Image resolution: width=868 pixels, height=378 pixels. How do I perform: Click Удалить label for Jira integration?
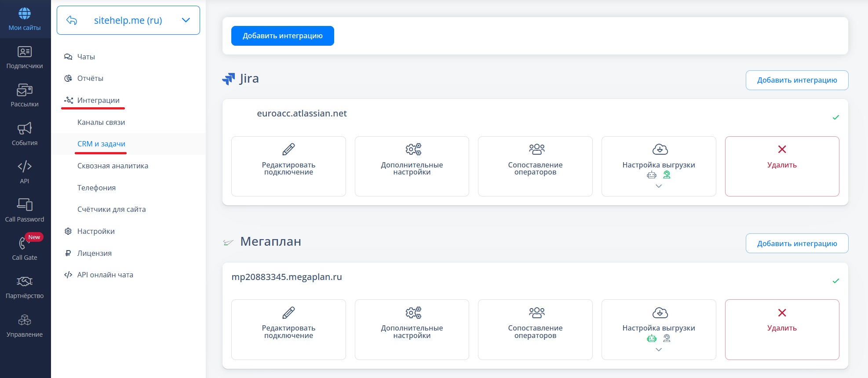(782, 165)
